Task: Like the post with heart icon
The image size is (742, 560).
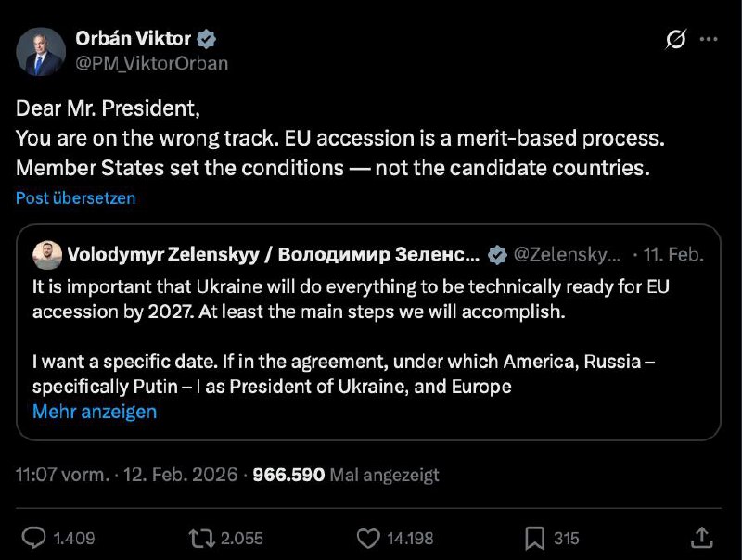Action: (368, 537)
